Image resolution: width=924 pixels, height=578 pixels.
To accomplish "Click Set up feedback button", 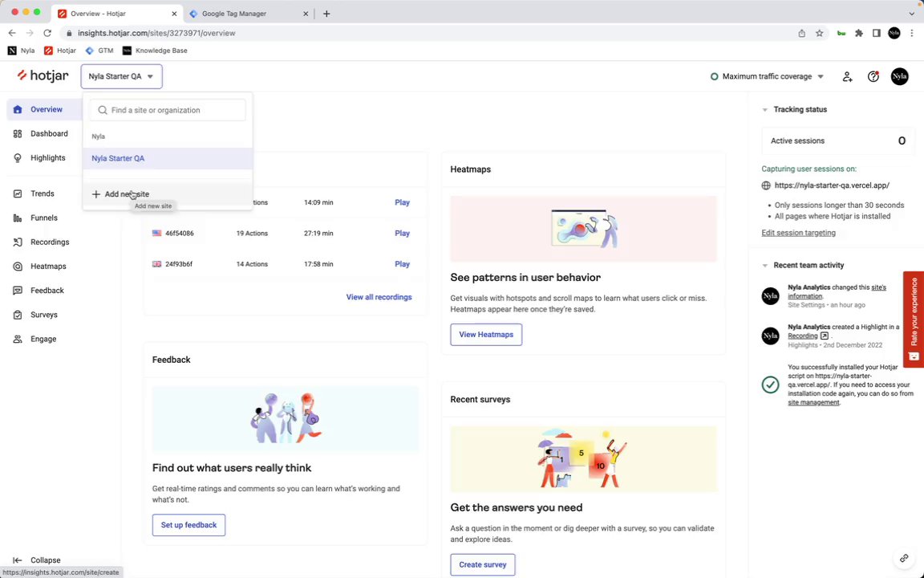I will coord(188,525).
